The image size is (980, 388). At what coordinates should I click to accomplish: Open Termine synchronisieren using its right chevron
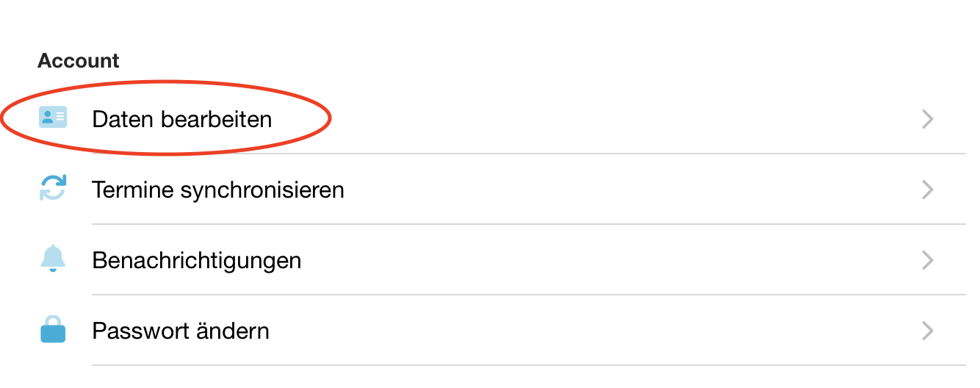pyautogui.click(x=928, y=190)
